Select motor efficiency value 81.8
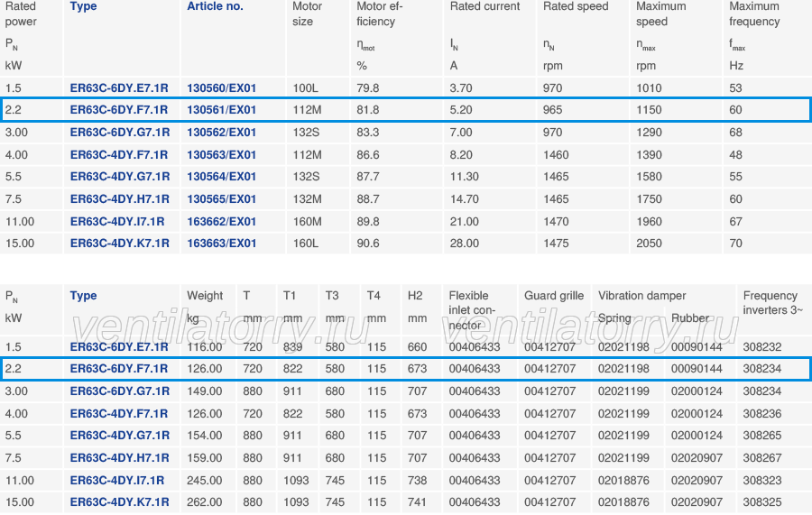The width and height of the screenshot is (812, 515). point(368,110)
